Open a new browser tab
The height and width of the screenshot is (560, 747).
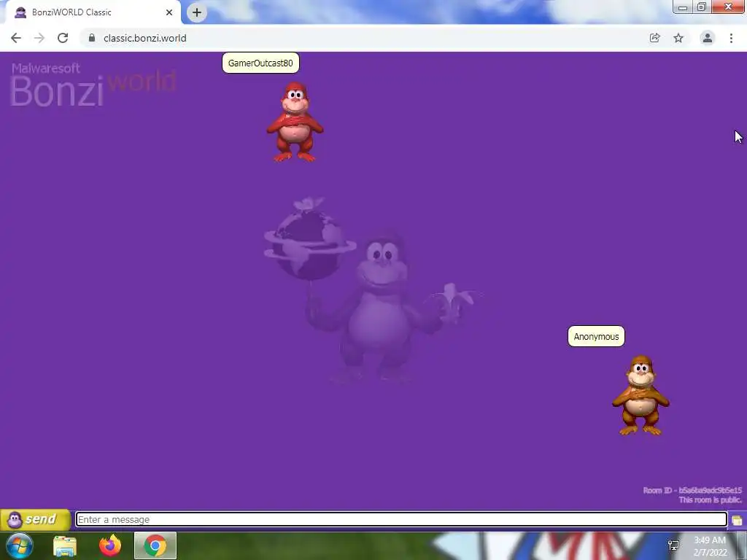pyautogui.click(x=197, y=12)
